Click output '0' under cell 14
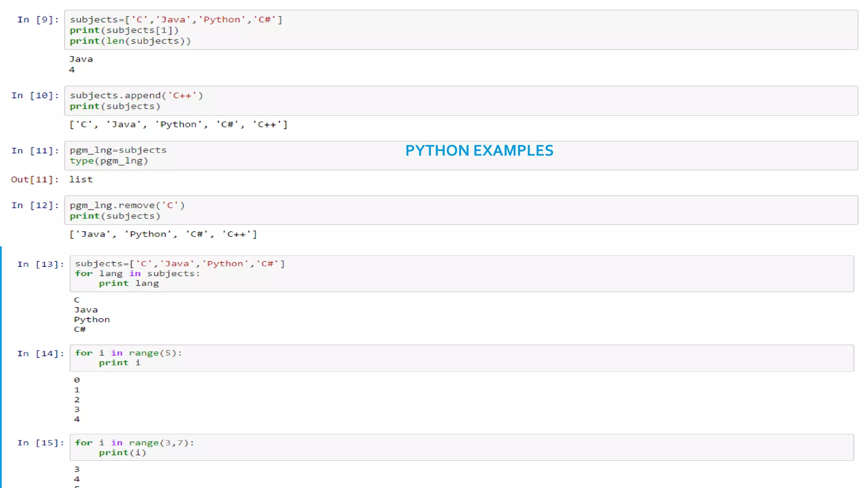868x488 pixels. coord(77,380)
